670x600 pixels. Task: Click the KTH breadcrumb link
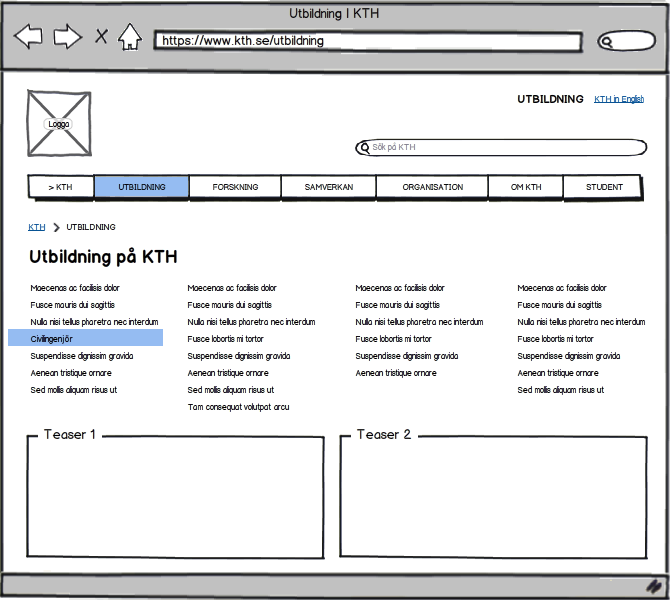coord(36,227)
